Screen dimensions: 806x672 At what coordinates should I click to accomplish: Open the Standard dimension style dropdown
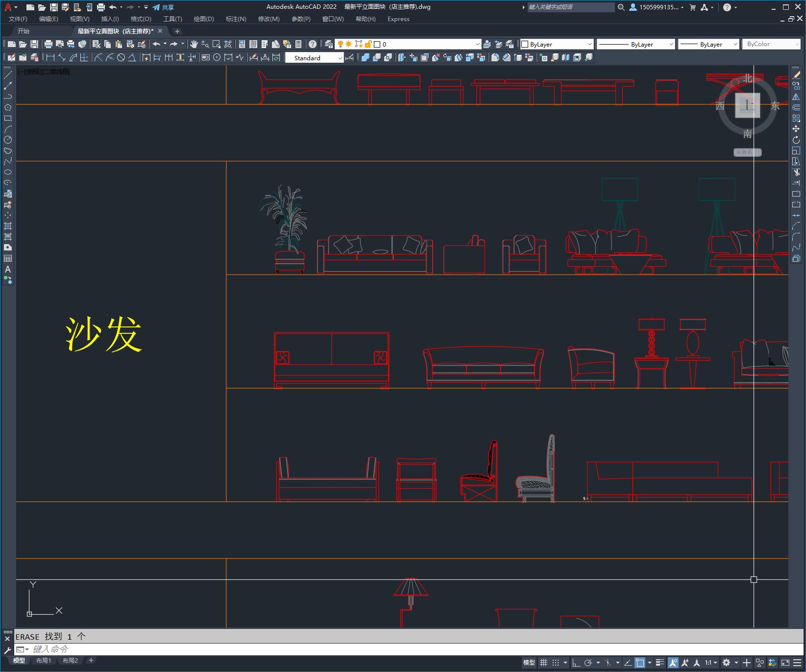tap(314, 58)
